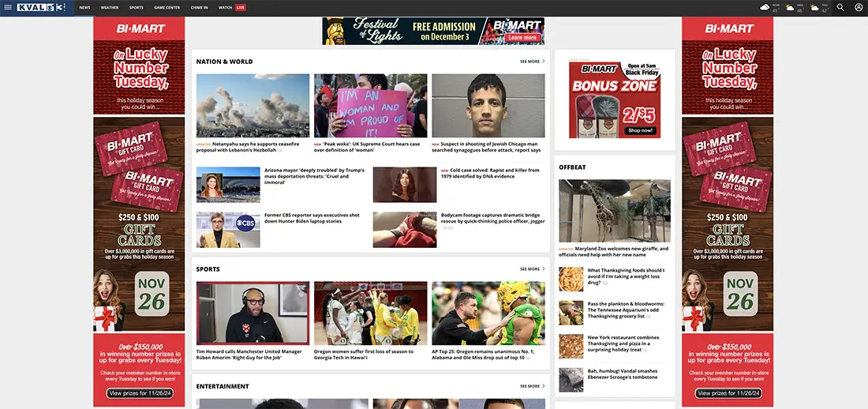Viewport: 868px width, 409px height.
Task: Click the 1979 cold case portrait thumbnail
Action: (x=405, y=185)
